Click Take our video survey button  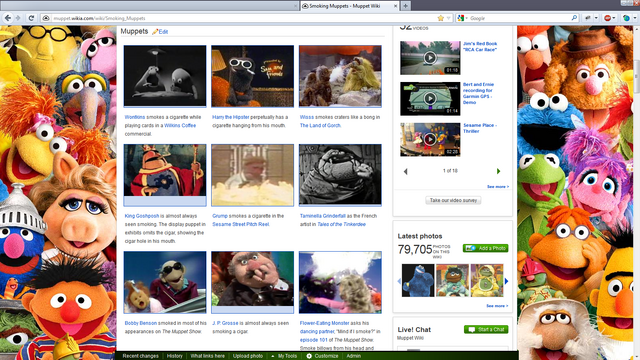click(453, 200)
